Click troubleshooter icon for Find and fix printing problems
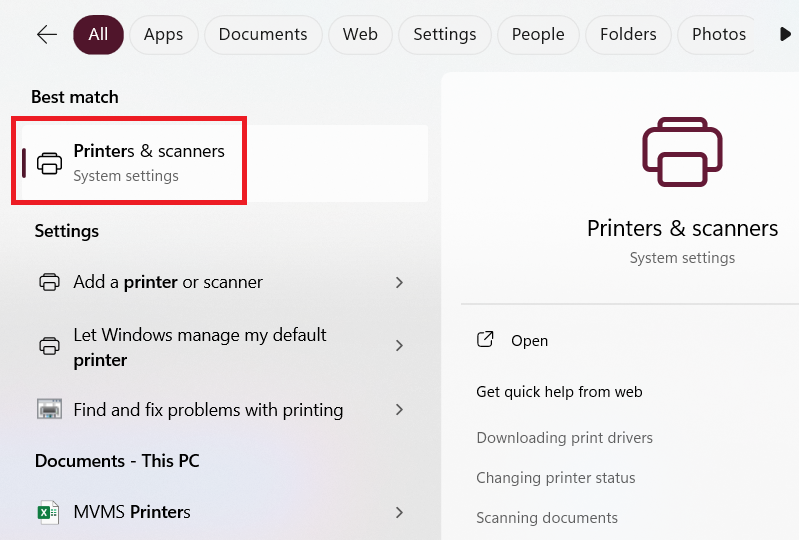The image size is (799, 540). (49, 409)
